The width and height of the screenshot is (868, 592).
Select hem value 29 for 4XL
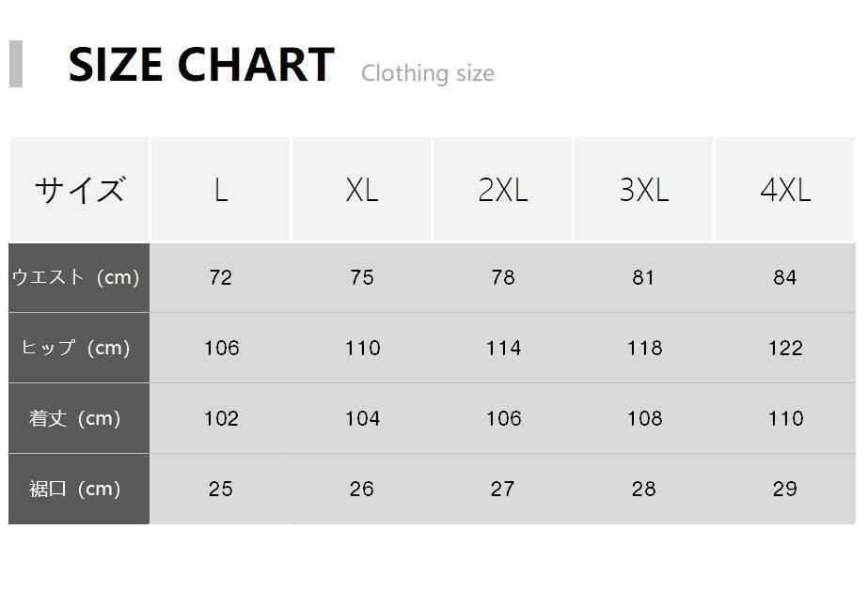785,489
